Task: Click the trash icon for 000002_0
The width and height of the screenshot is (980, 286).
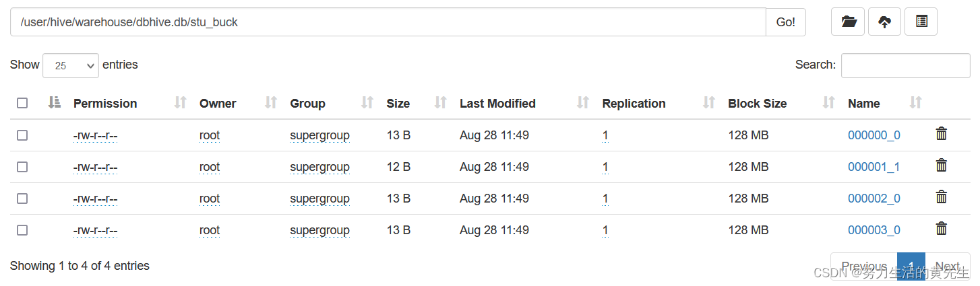Action: (942, 197)
